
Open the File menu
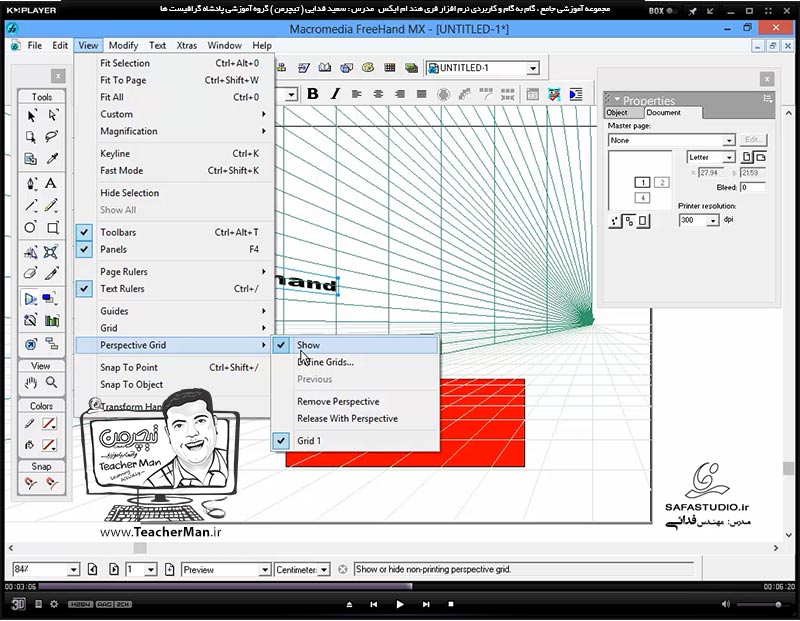pos(35,45)
